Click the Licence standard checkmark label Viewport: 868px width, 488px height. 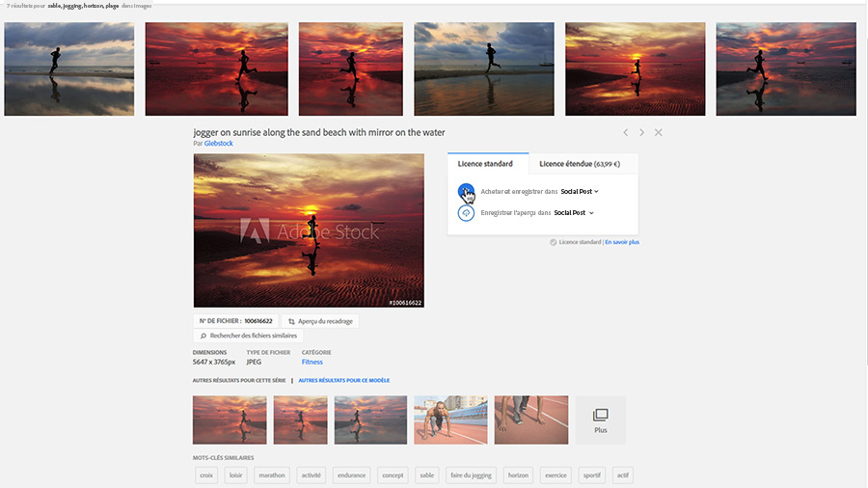pyautogui.click(x=575, y=242)
